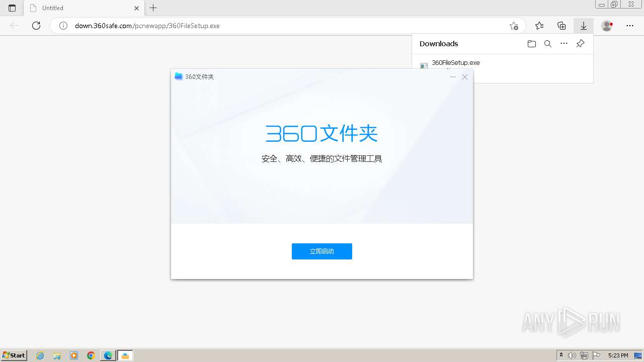Open the tab actions menu icon
Viewport: 644px width, 362px height.
click(12, 8)
